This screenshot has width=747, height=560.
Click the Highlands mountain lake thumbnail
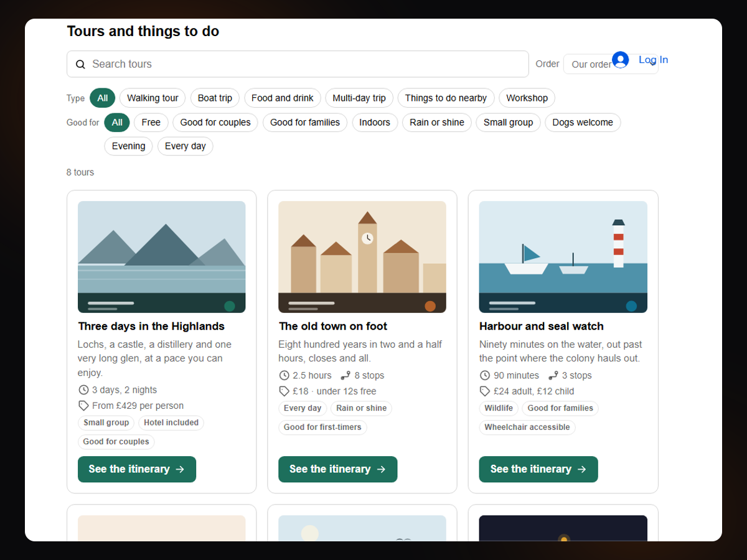tap(162, 256)
